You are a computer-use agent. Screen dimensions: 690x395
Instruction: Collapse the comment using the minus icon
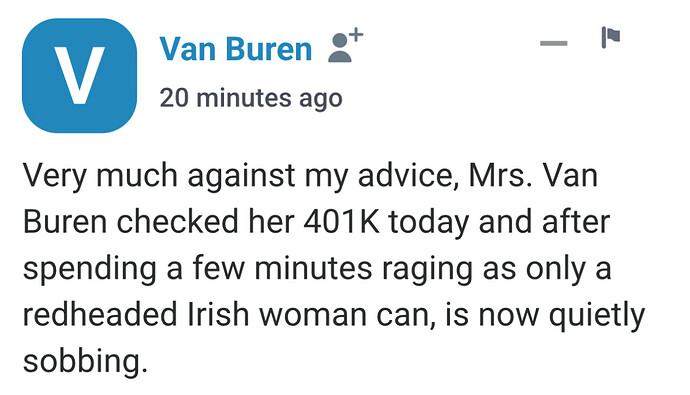coord(554,43)
